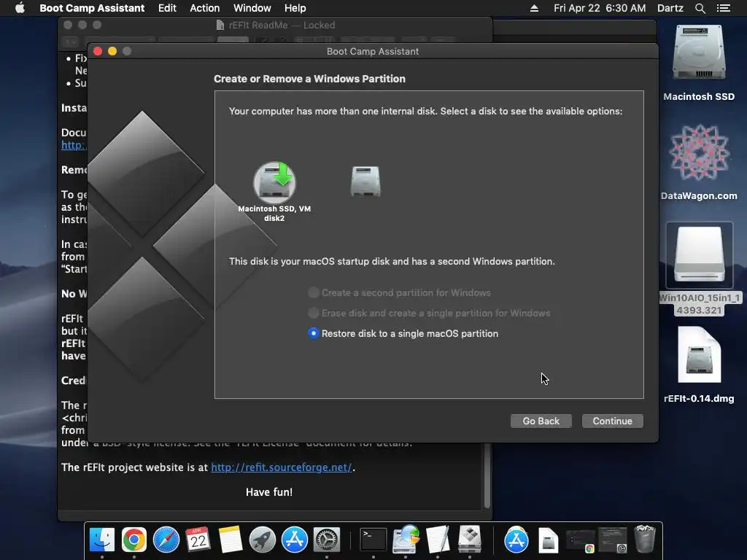
Task: Select the Macintosh SSD, VM disk2 disk icon
Action: point(274,183)
